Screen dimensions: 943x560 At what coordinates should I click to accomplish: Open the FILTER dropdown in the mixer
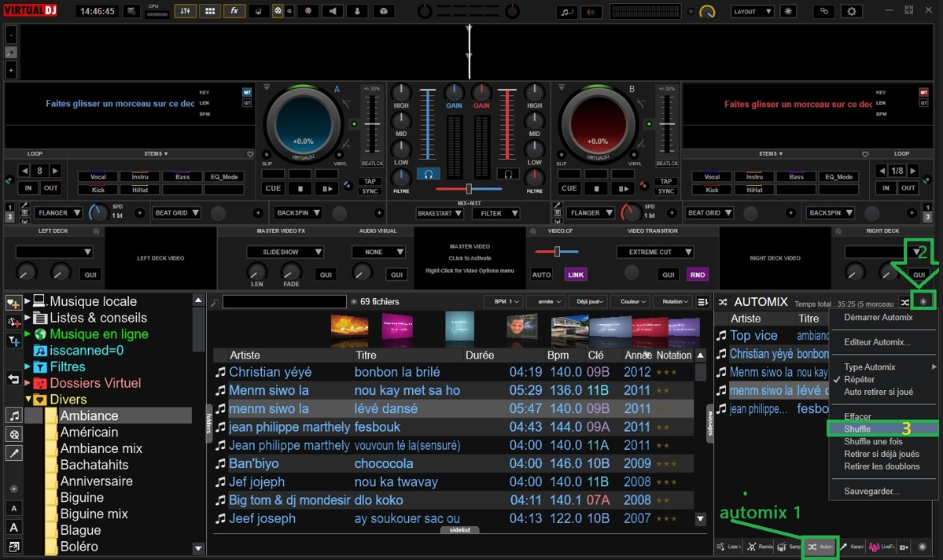pos(496,213)
